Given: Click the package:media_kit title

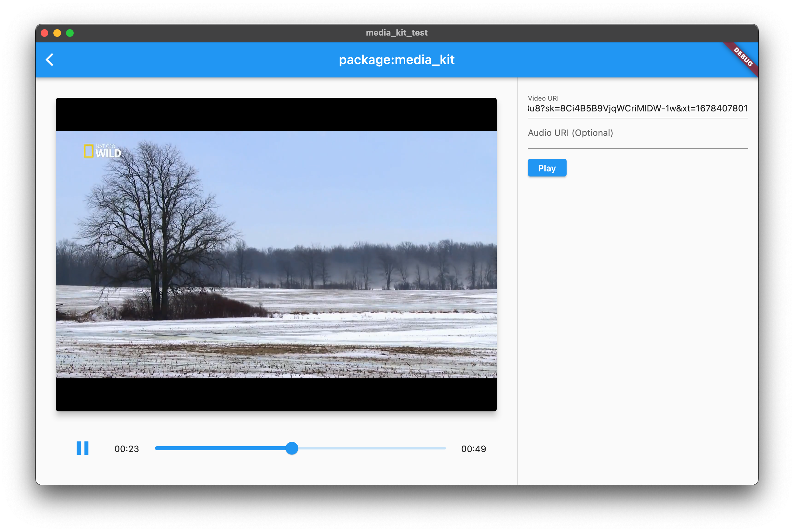Looking at the screenshot, I should (396, 60).
